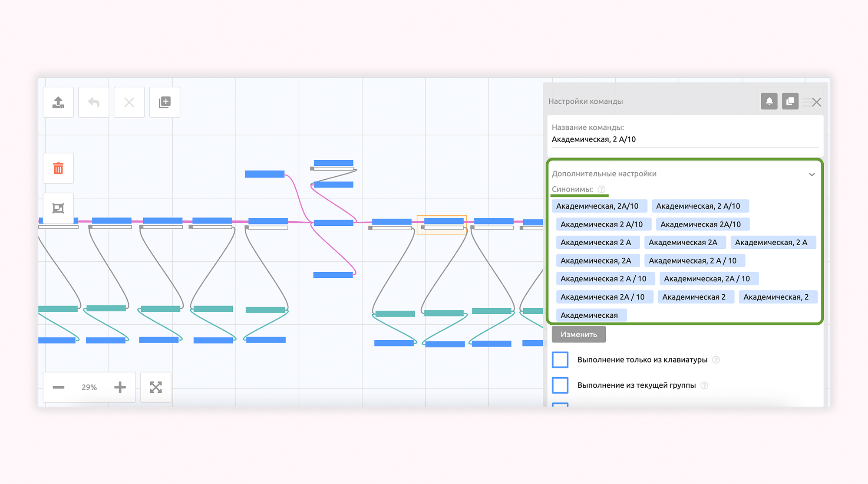
Task: Click the frame selection icon below trash
Action: pyautogui.click(x=58, y=208)
